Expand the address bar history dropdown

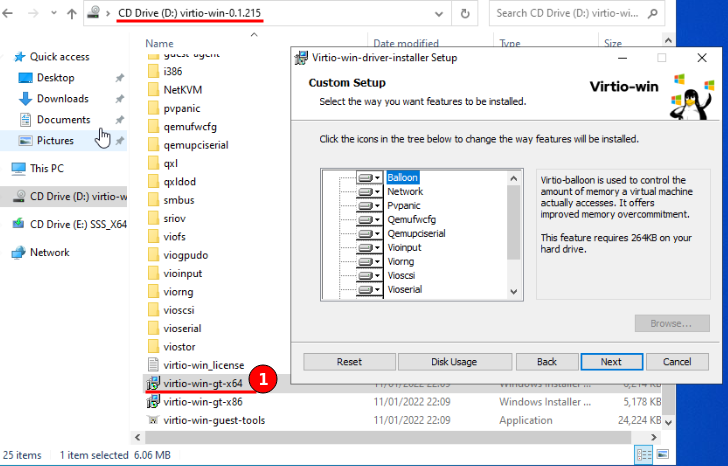pos(439,13)
